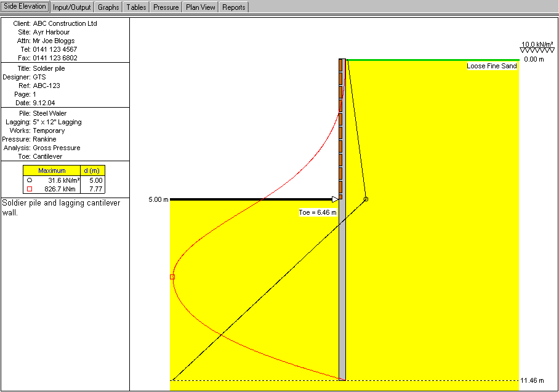Click the Toe = 6.46 m label
Image resolution: width=559 pixels, height=392 pixels.
tap(318, 212)
